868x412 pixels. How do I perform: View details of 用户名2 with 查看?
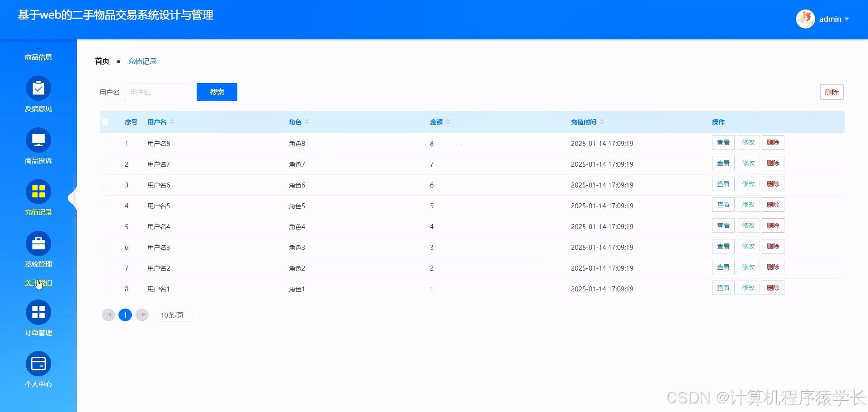pos(723,267)
